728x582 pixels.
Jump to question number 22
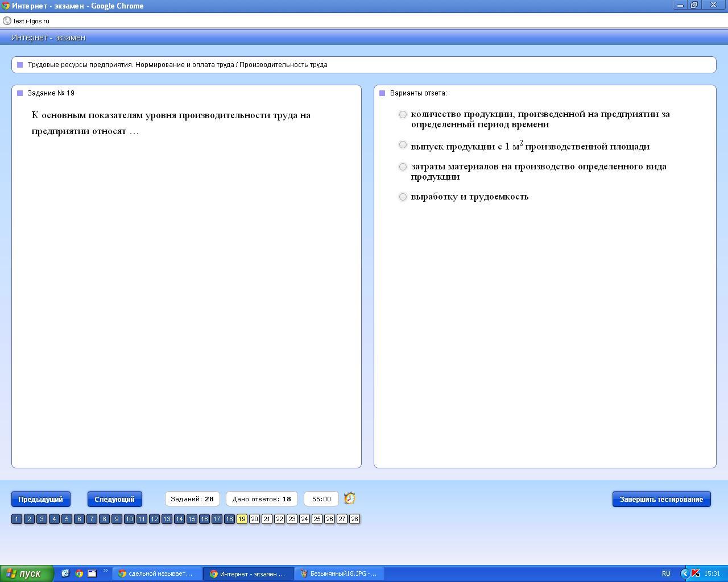(279, 519)
